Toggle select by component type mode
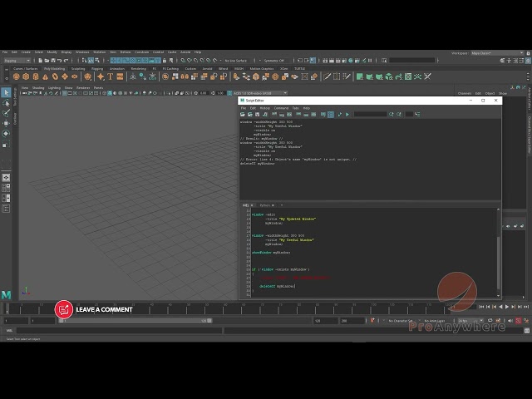 point(97,61)
